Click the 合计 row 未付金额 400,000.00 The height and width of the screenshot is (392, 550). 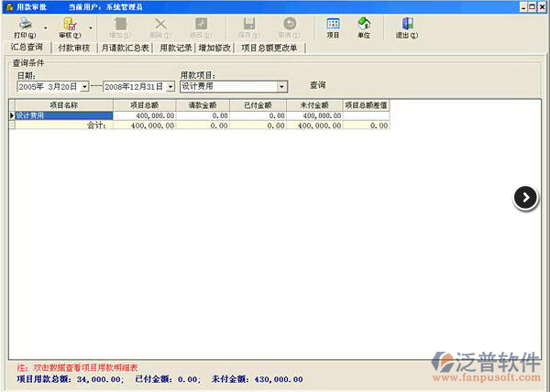320,125
